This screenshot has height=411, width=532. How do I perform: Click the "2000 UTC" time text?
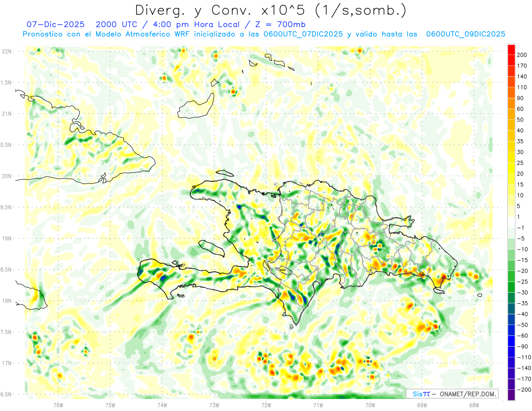coord(117,24)
